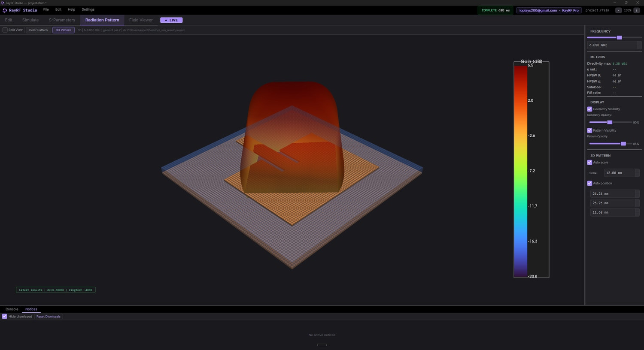The height and width of the screenshot is (350, 644).
Task: Click the 100% zoom level text
Action: (x=628, y=10)
